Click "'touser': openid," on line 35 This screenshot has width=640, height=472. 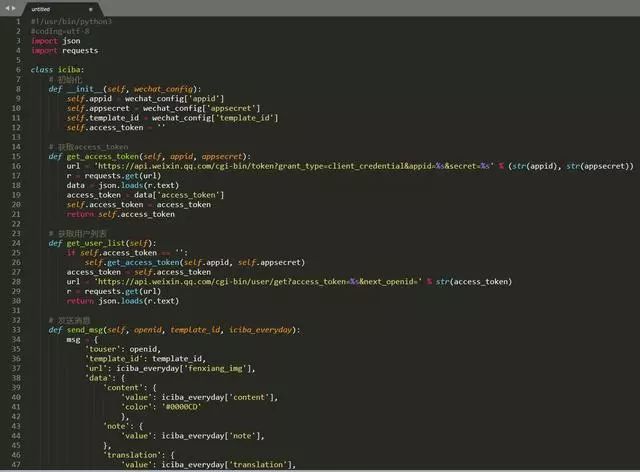tap(123, 349)
